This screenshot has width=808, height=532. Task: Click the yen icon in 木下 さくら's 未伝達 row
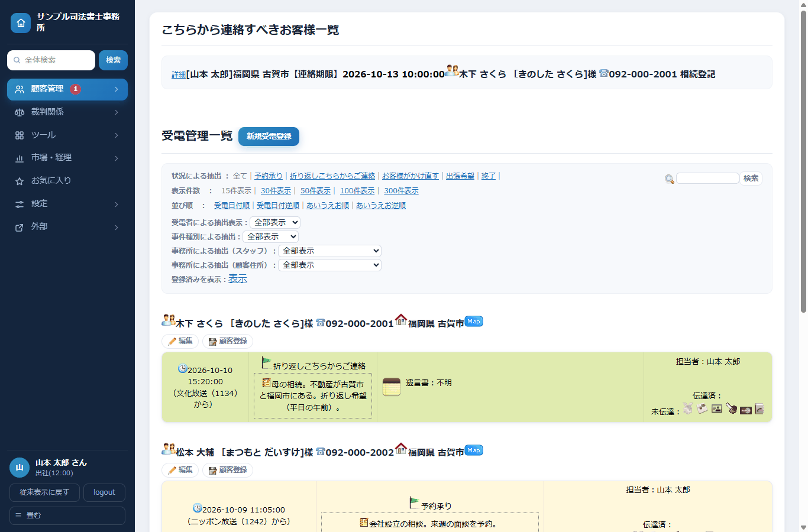688,408
